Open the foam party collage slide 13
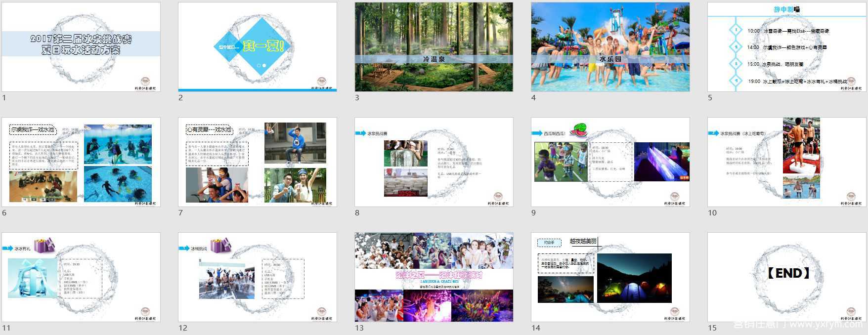 [x=434, y=277]
